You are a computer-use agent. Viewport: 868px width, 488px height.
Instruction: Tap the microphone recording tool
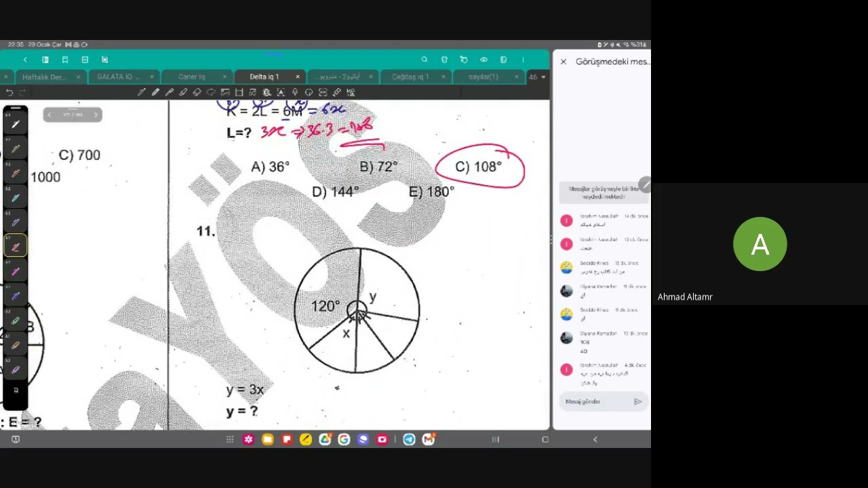pos(295,92)
